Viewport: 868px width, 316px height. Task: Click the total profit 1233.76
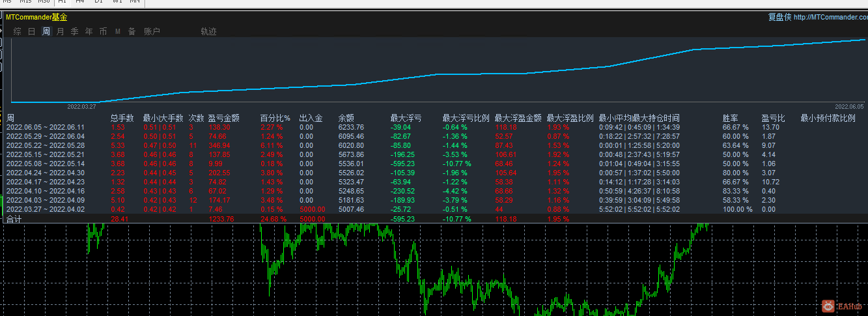(222, 220)
